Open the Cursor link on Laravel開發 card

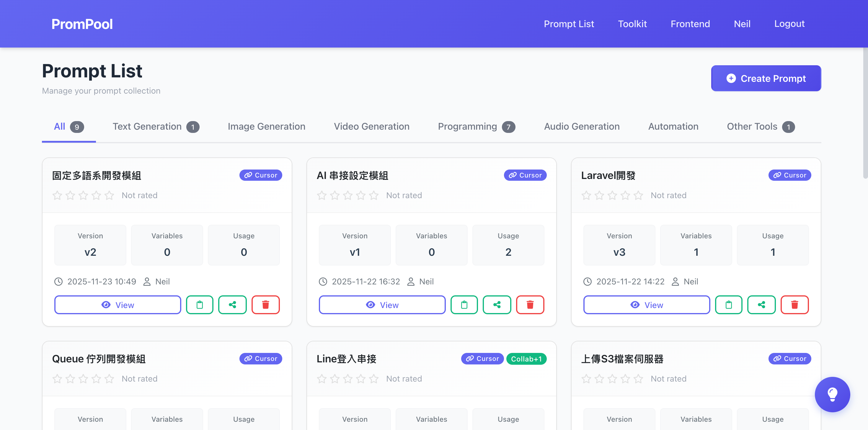click(x=789, y=175)
